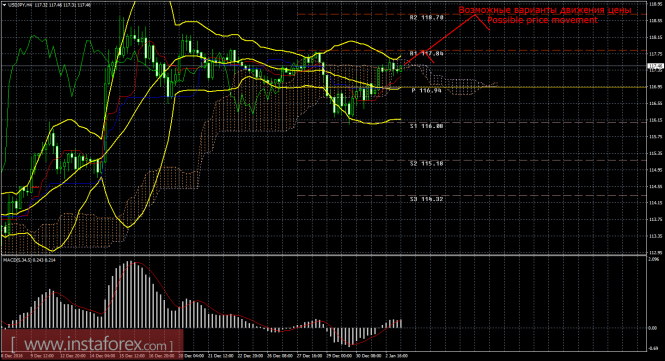Click the divider between chart and MACD panel
665x361 pixels.
(324, 255)
